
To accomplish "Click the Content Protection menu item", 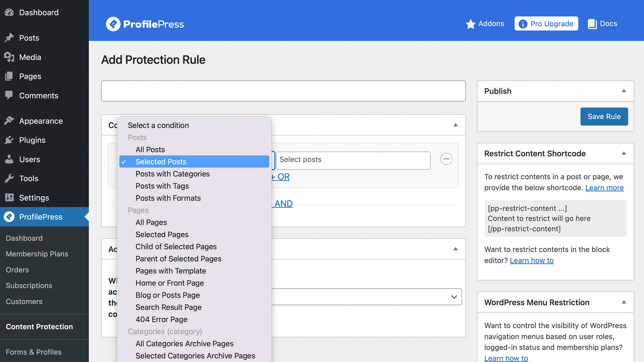I will 39,327.
